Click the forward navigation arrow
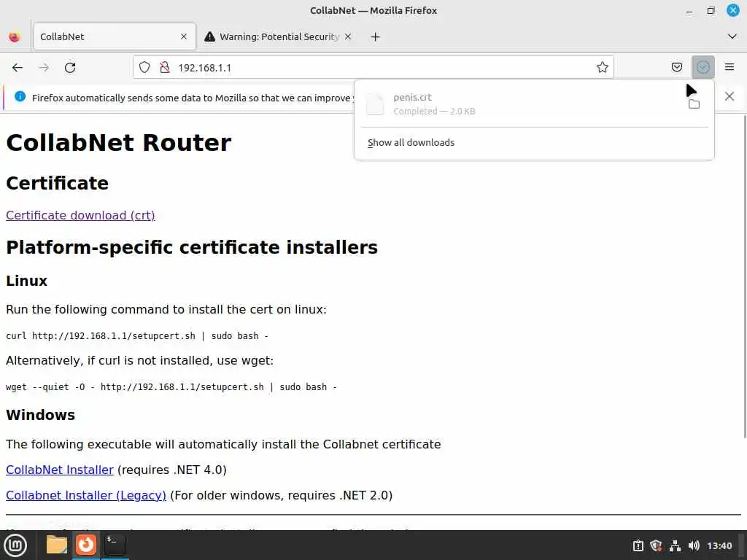This screenshot has width=747, height=560. tap(44, 68)
